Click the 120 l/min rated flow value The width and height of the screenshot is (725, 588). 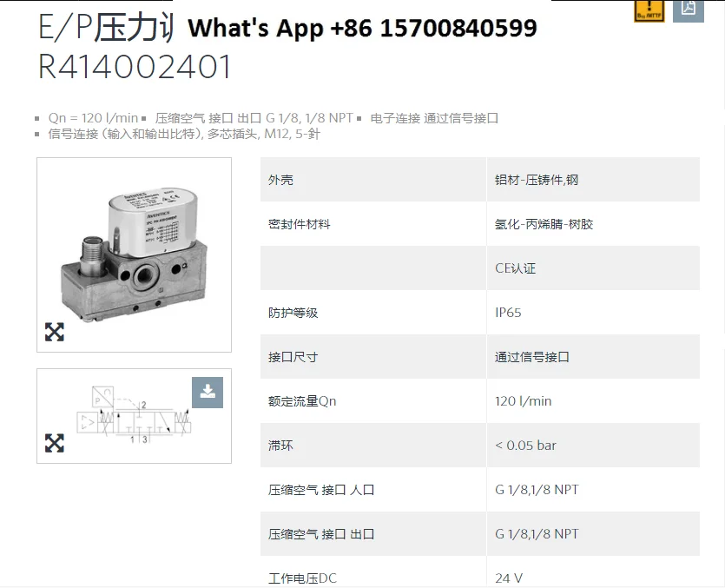coord(523,401)
